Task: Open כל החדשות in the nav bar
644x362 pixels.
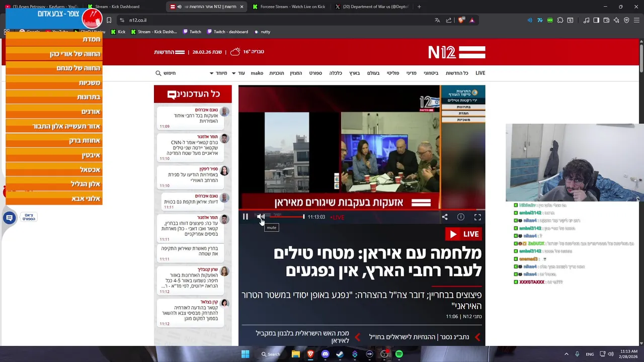Action: point(457,73)
